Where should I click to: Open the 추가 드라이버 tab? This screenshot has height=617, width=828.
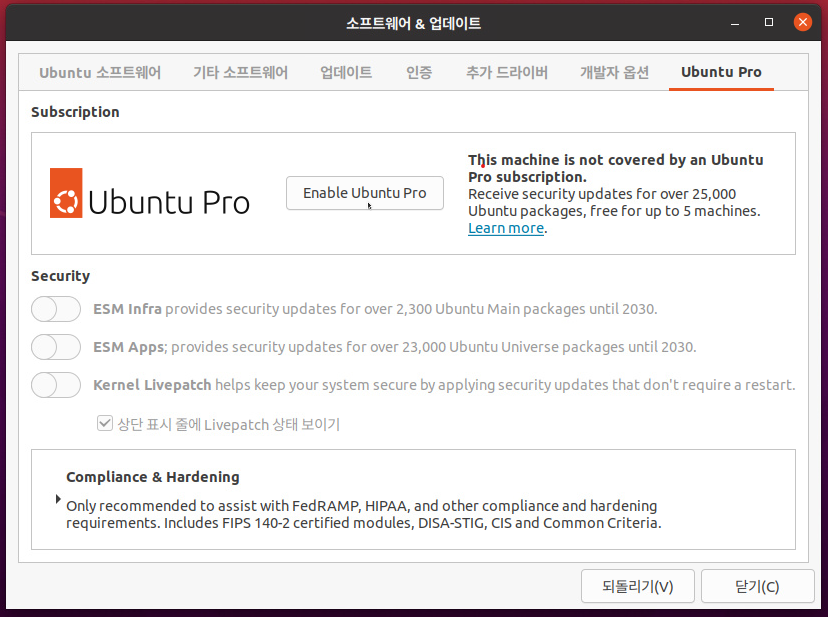click(507, 72)
